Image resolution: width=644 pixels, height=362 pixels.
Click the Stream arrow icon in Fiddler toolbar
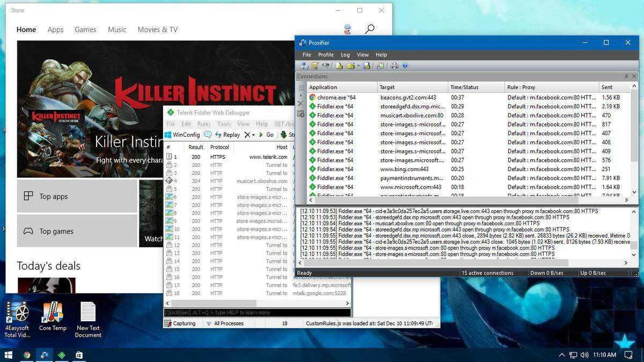[283, 135]
